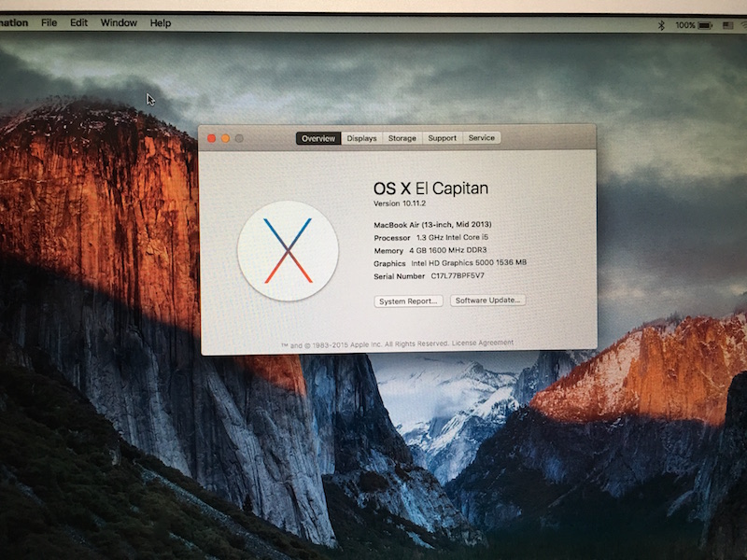This screenshot has width=747, height=560.
Task: Open the Service tab
Action: [482, 137]
